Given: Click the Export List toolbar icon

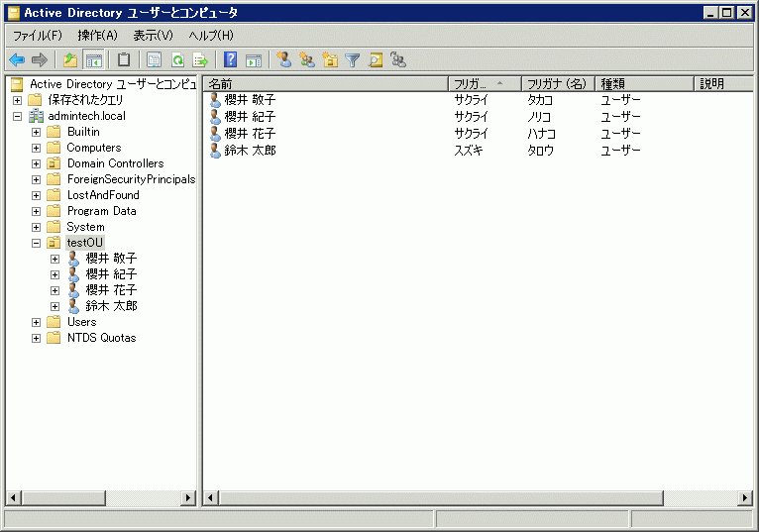Looking at the screenshot, I should point(200,60).
